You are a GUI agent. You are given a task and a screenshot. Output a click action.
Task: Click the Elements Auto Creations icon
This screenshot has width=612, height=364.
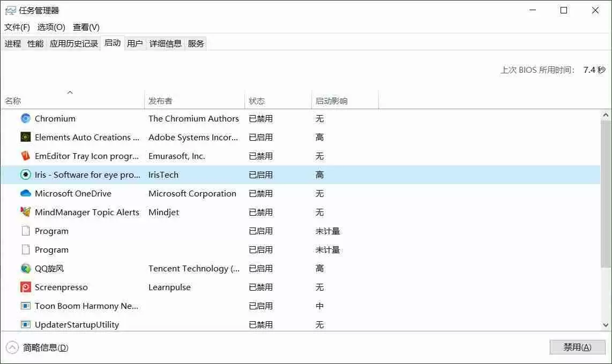(x=25, y=137)
